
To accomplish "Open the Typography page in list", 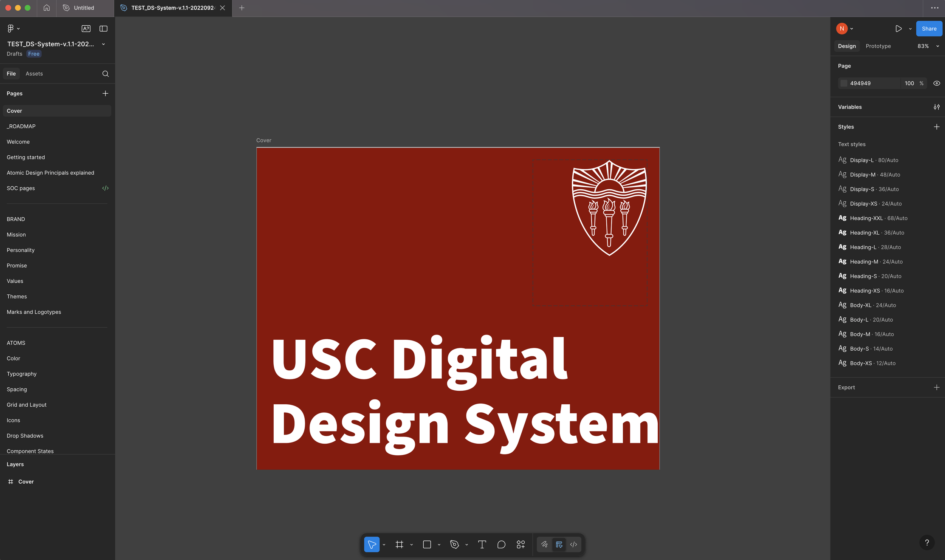I will 22,374.
